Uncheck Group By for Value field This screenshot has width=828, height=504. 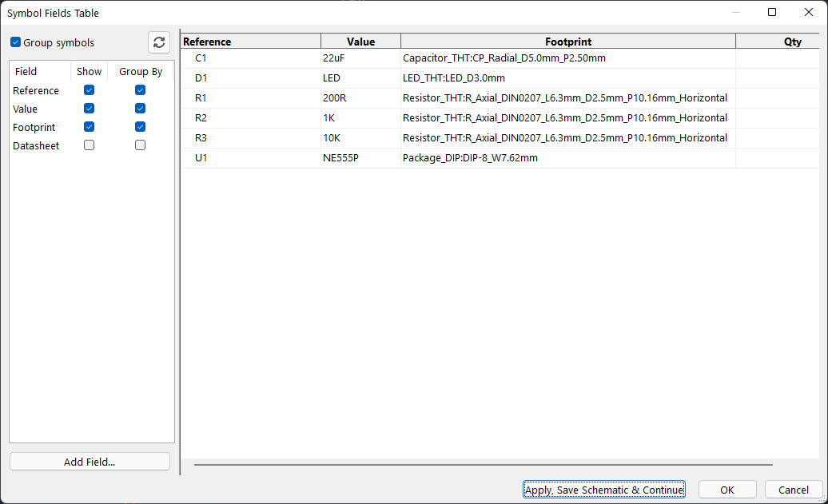click(x=140, y=109)
